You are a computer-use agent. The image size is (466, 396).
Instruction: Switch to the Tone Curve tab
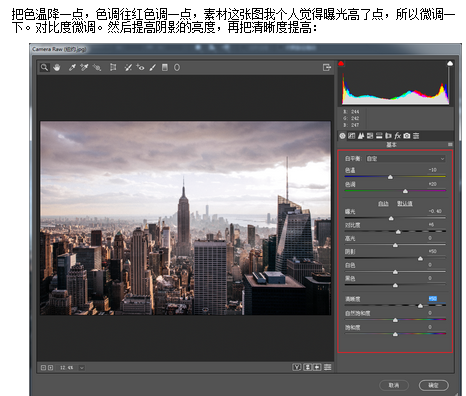352,136
